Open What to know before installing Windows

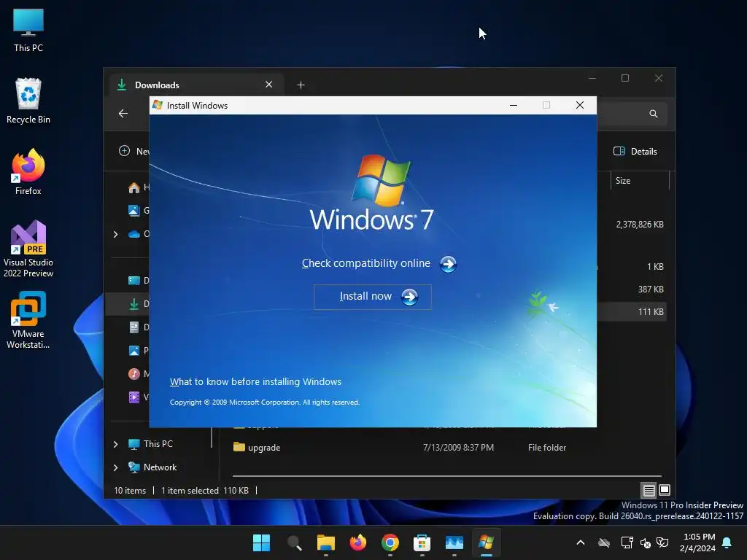pos(255,381)
